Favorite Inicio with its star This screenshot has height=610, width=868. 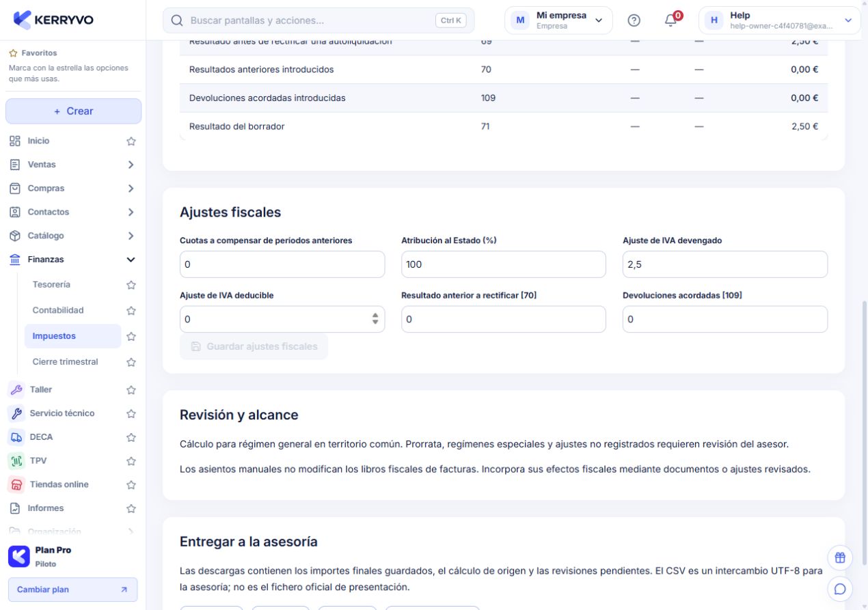click(131, 141)
